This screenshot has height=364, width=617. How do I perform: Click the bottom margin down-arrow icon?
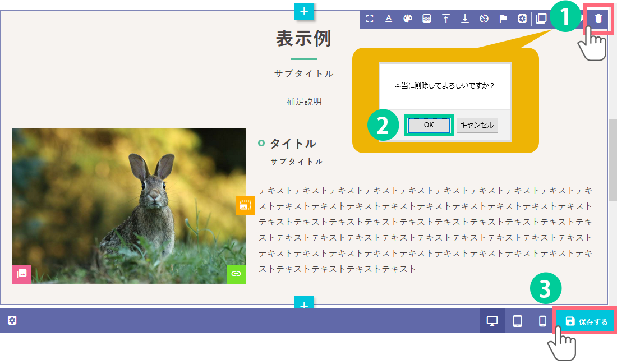465,19
